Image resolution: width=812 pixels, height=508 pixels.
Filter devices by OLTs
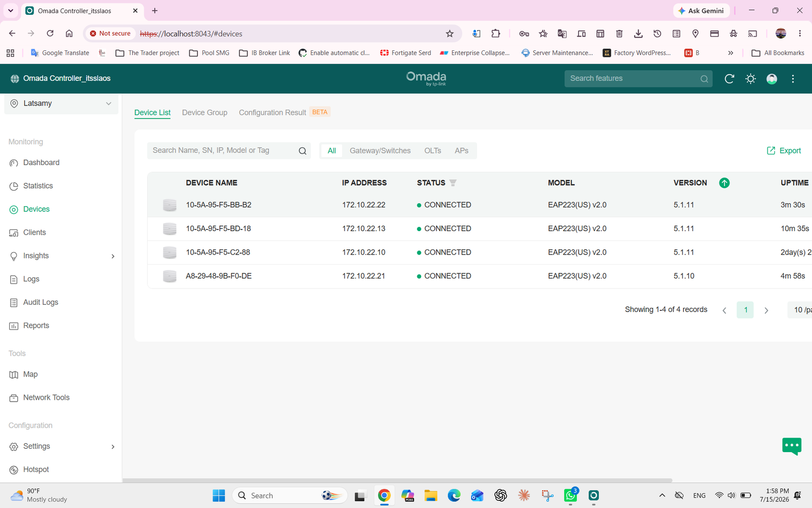pos(432,151)
